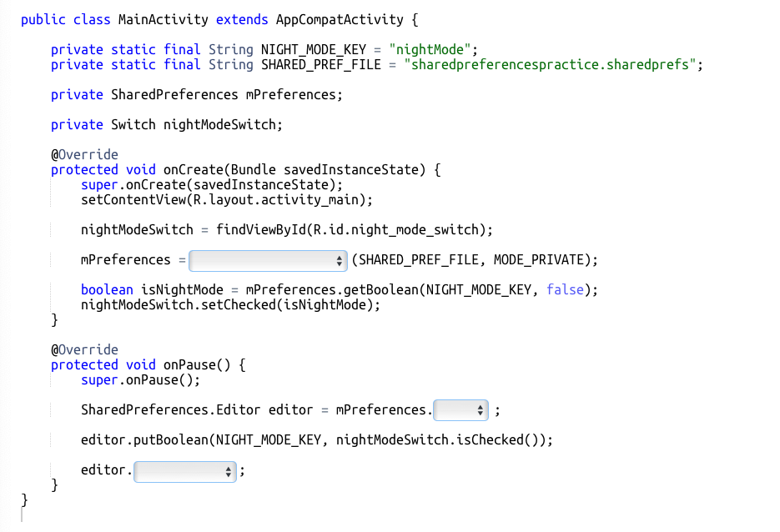Click 'private SharedPreferences mPreferences;' line

point(197,95)
